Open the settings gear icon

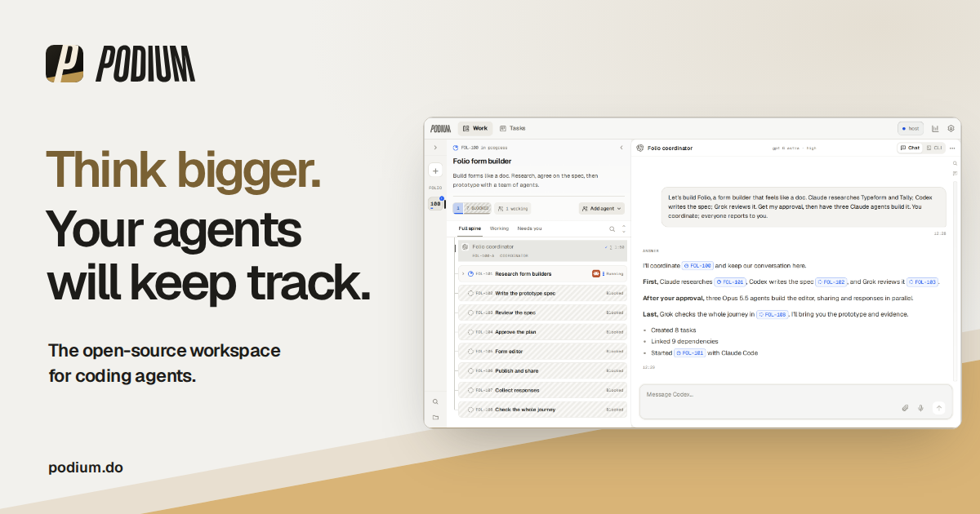[x=951, y=128]
